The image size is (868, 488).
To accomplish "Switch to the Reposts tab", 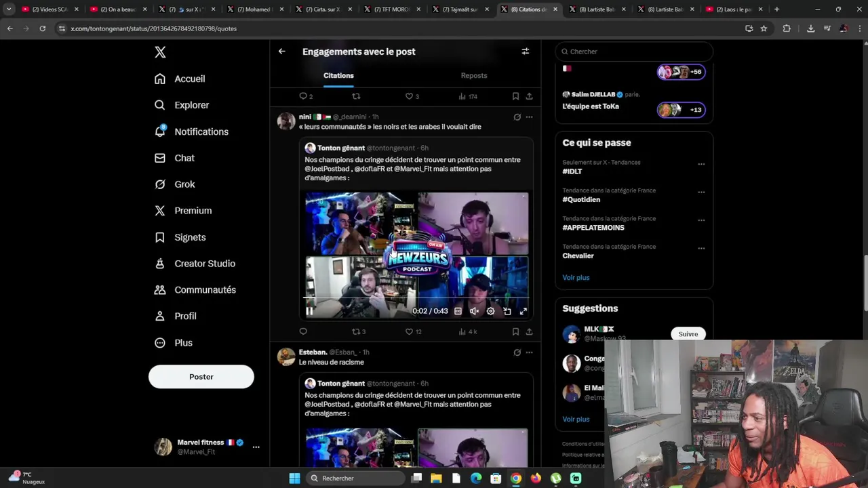I will click(474, 75).
